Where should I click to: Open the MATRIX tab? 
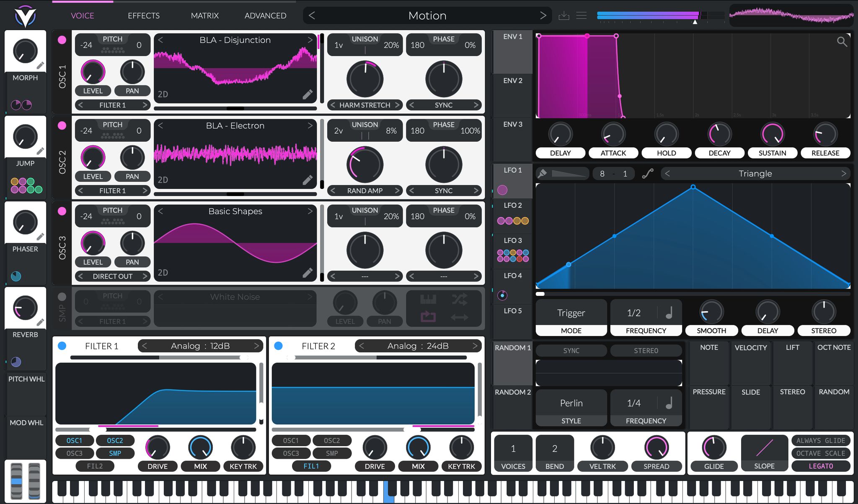(204, 16)
